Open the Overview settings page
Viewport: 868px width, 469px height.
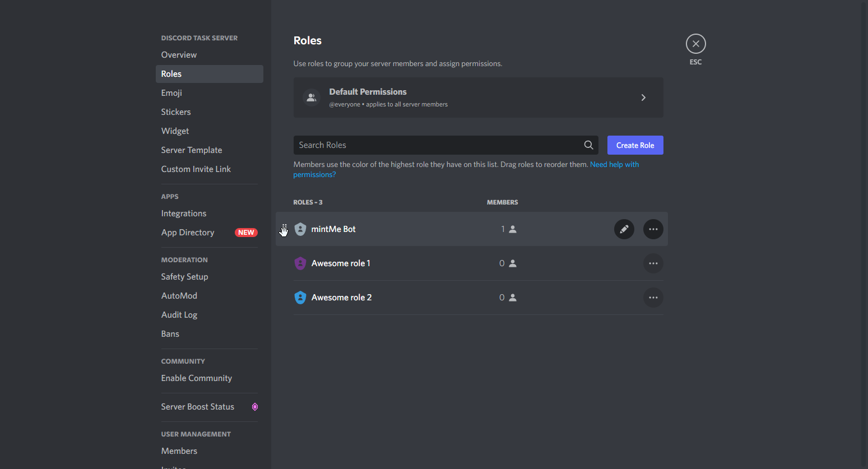click(179, 55)
